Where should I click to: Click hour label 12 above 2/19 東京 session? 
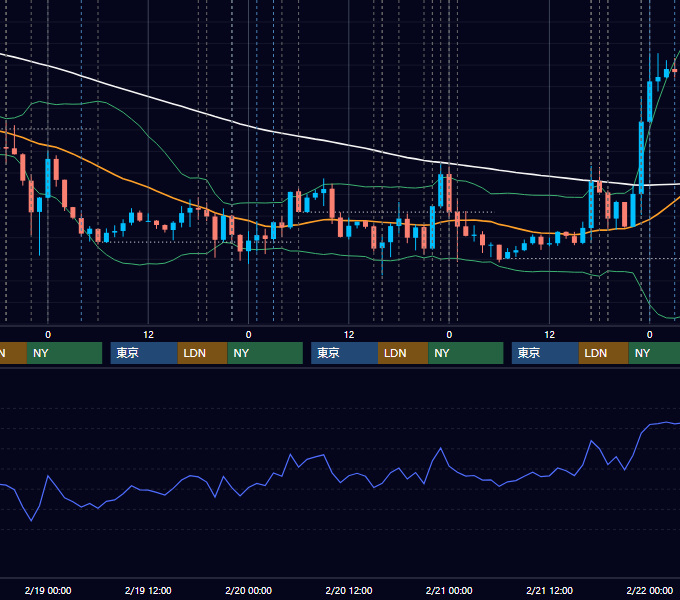pos(148,335)
